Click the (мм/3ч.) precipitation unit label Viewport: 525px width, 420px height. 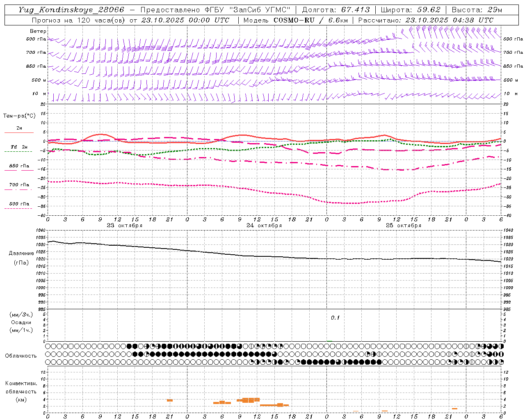(21, 315)
